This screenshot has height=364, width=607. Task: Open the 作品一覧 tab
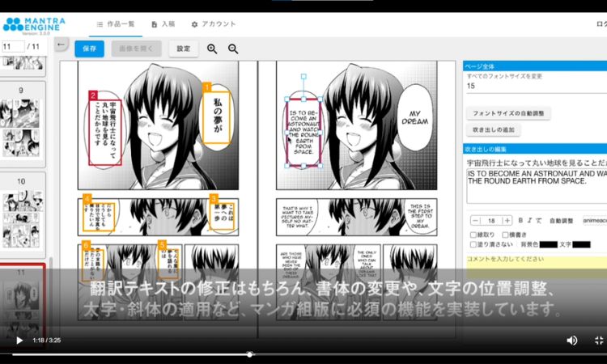pyautogui.click(x=116, y=24)
